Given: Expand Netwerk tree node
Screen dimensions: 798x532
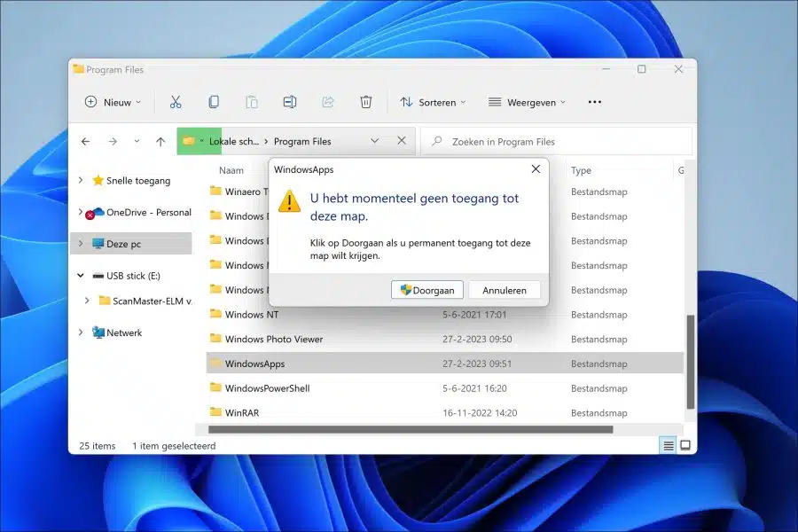Looking at the screenshot, I should (81, 332).
